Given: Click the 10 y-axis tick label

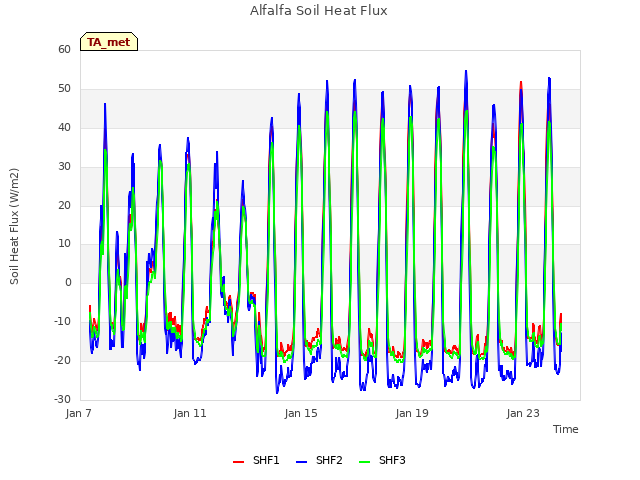Looking at the screenshot, I should pyautogui.click(x=64, y=244).
